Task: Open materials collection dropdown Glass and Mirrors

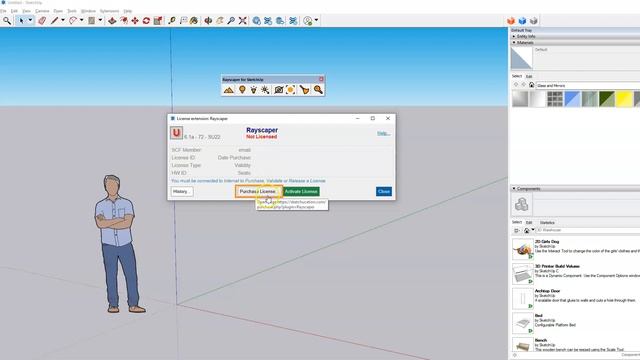Action: (x=588, y=85)
